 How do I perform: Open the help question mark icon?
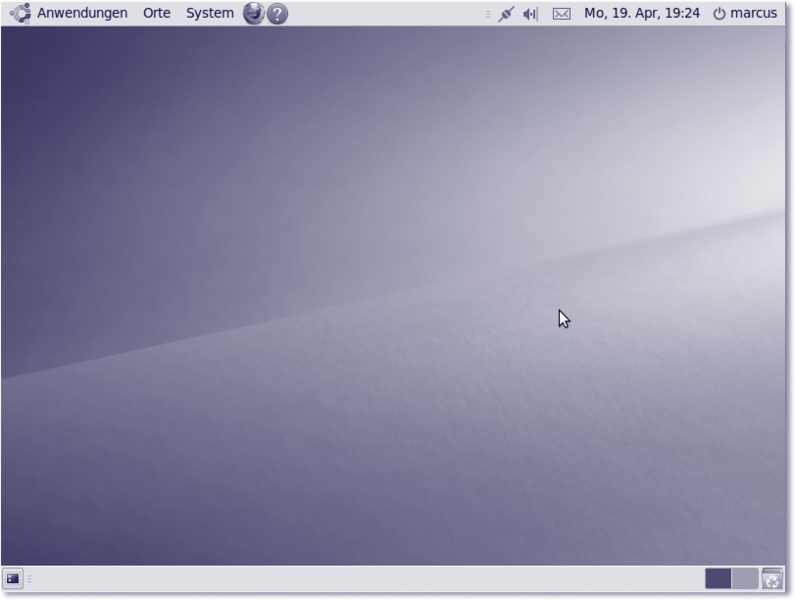pyautogui.click(x=278, y=14)
